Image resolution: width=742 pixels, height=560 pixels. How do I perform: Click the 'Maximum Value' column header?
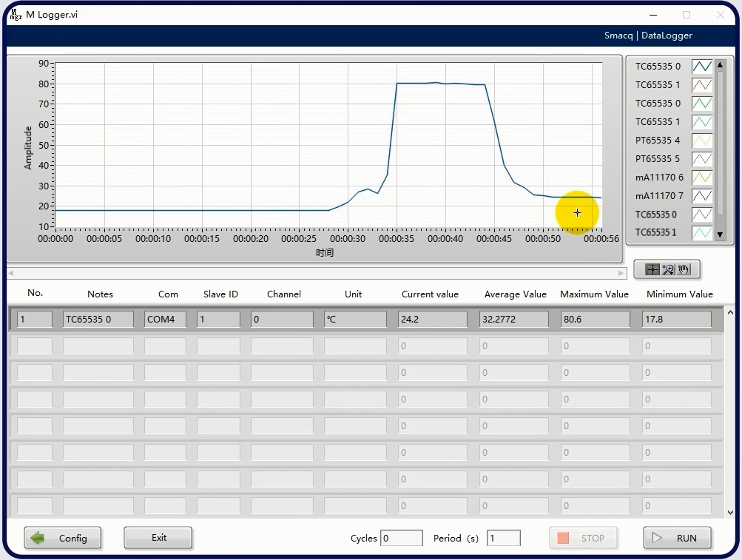pyautogui.click(x=594, y=294)
